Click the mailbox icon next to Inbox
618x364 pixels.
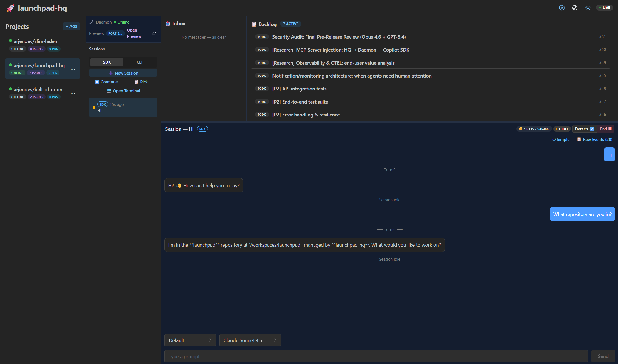(x=167, y=23)
